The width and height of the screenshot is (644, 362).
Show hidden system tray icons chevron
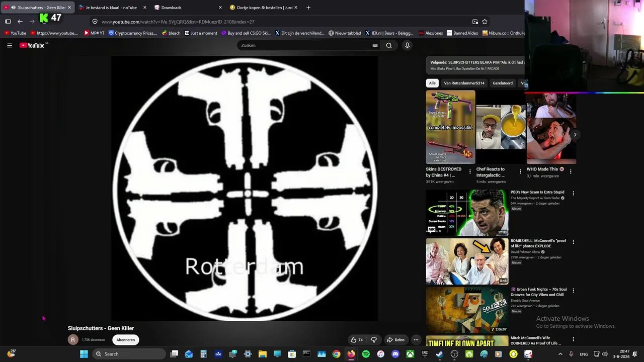(x=560, y=354)
